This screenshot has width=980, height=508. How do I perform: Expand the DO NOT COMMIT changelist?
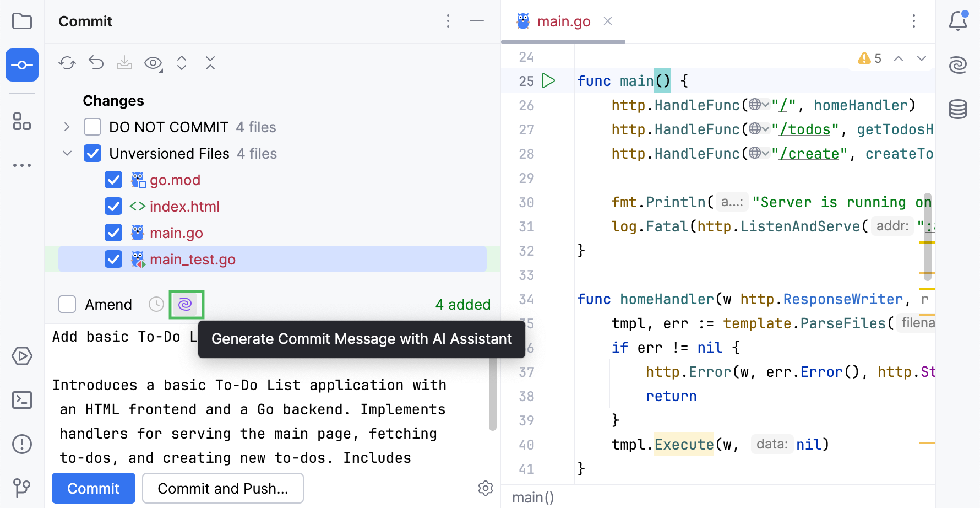[66, 127]
